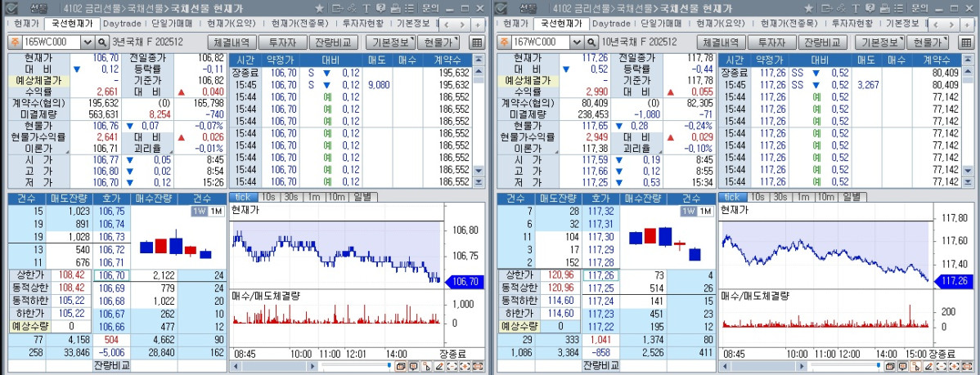Add left window to favorites with star icon
Image resolution: width=980 pixels, height=375 pixels.
(x=320, y=8)
